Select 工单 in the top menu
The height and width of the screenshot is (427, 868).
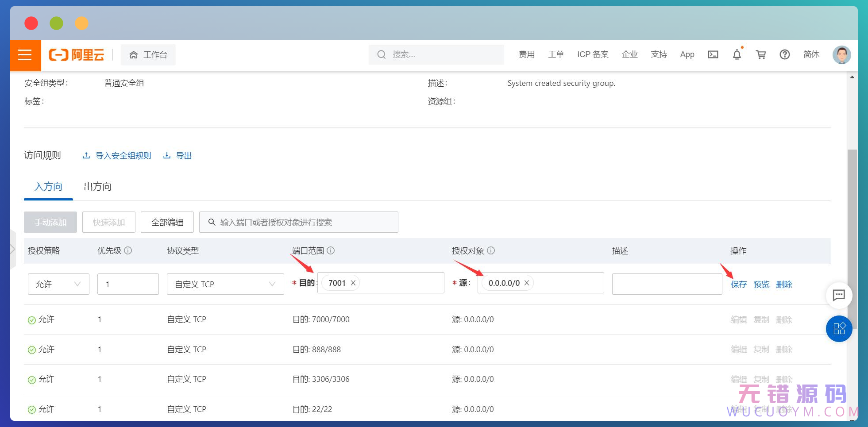coord(556,54)
